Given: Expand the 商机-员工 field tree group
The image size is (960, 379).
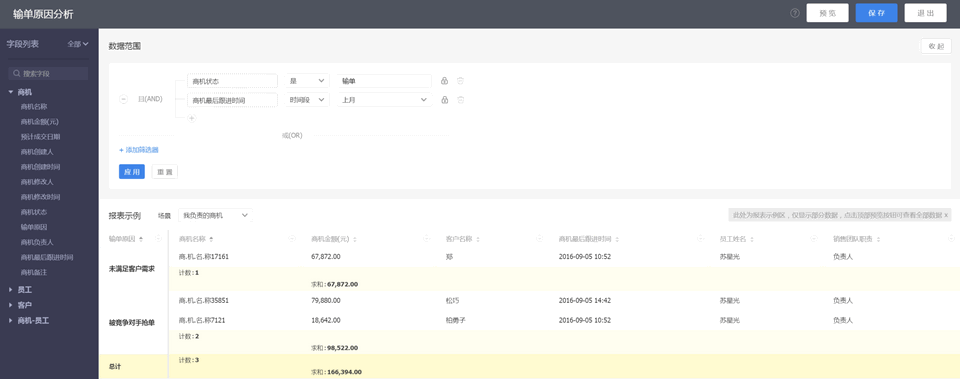Looking at the screenshot, I should [11, 320].
